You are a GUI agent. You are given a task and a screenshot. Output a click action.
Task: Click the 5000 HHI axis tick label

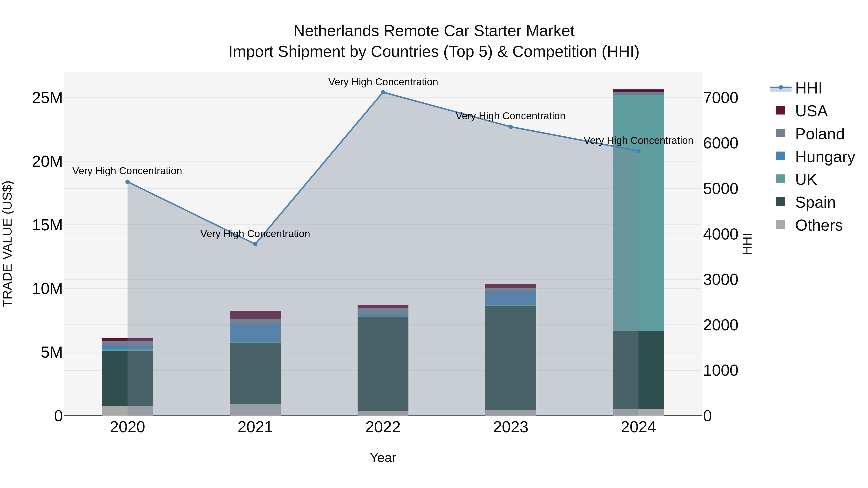721,189
